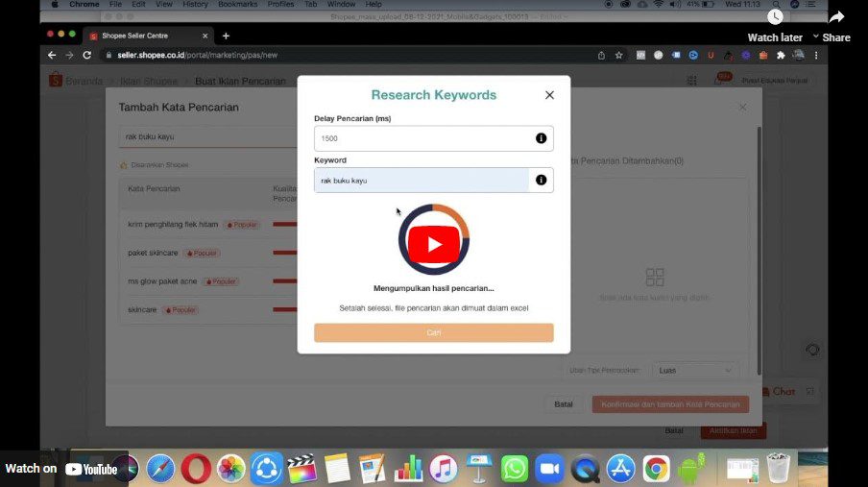This screenshot has width=868, height=487.
Task: Select the paket skincare keyword row
Action: point(207,253)
